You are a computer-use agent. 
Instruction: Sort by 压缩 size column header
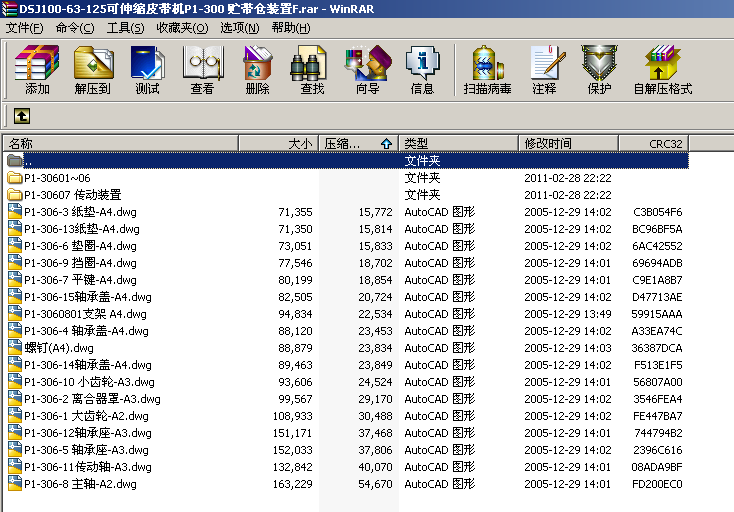tap(359, 143)
